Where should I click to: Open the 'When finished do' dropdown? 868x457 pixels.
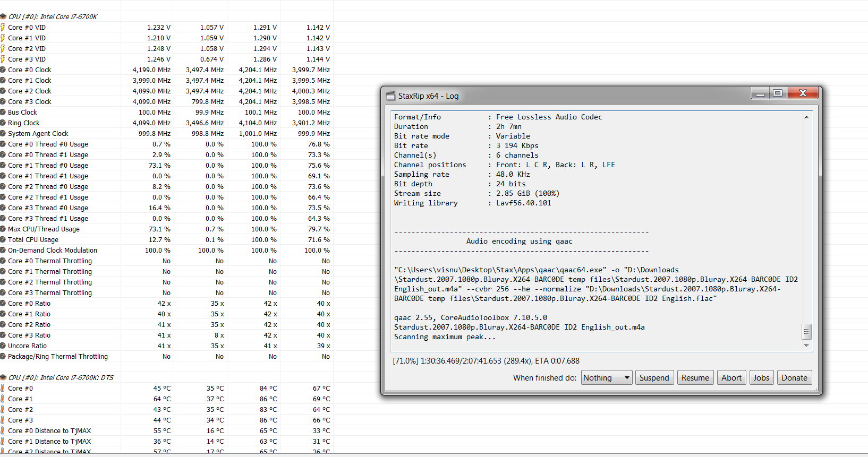coord(606,377)
